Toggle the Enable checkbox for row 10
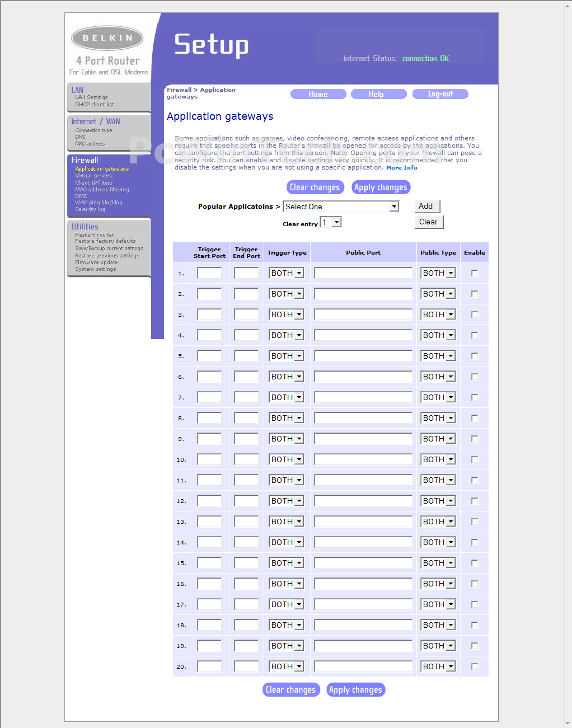This screenshot has height=728, width=572. pyautogui.click(x=475, y=459)
